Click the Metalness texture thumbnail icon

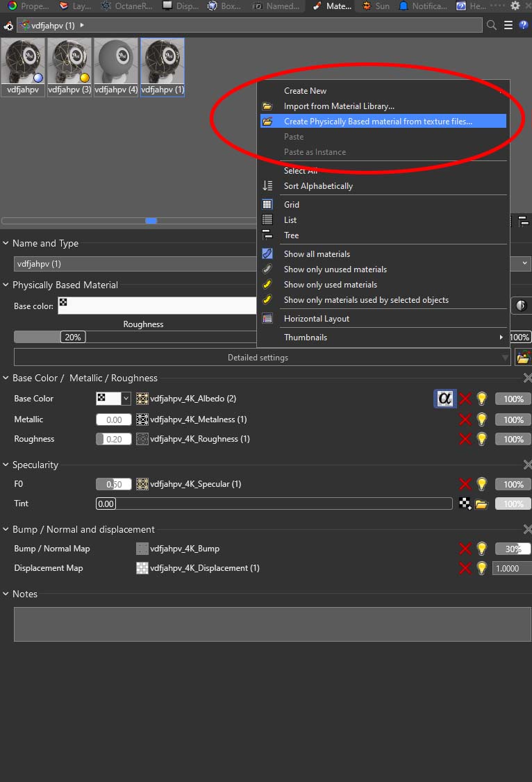(x=142, y=419)
